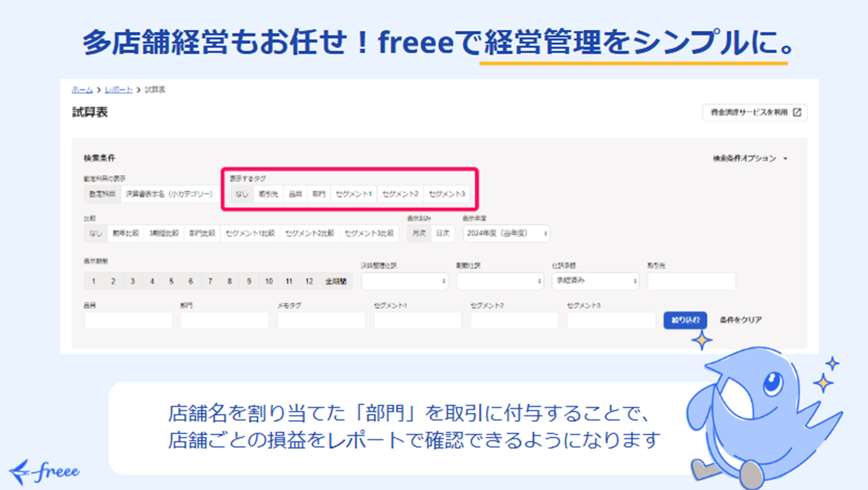Choose 決算書表示名（小カテゴリー） account display
This screenshot has height=490, width=868.
pyautogui.click(x=169, y=194)
